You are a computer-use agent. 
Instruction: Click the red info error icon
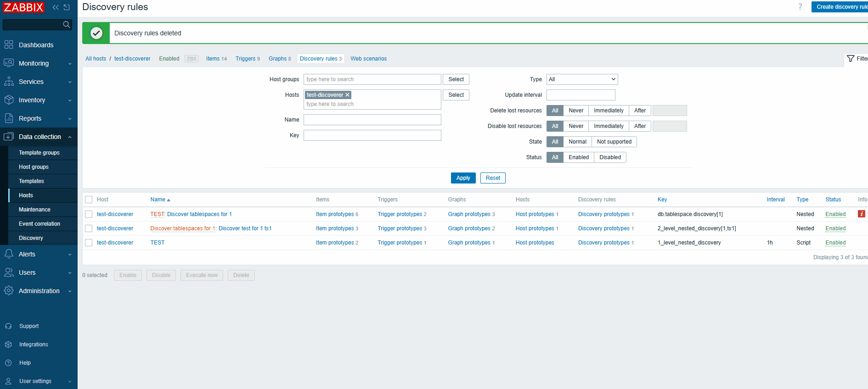coord(861,214)
